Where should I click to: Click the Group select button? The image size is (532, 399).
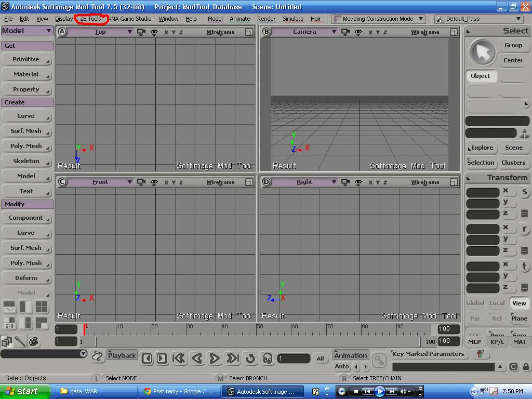point(513,46)
